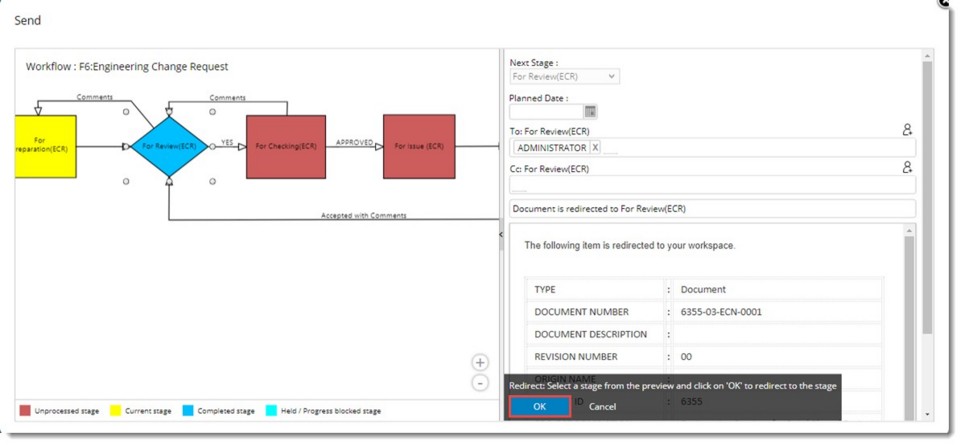This screenshot has width=961, height=445.
Task: Add recipient using the To user icon
Action: click(907, 129)
